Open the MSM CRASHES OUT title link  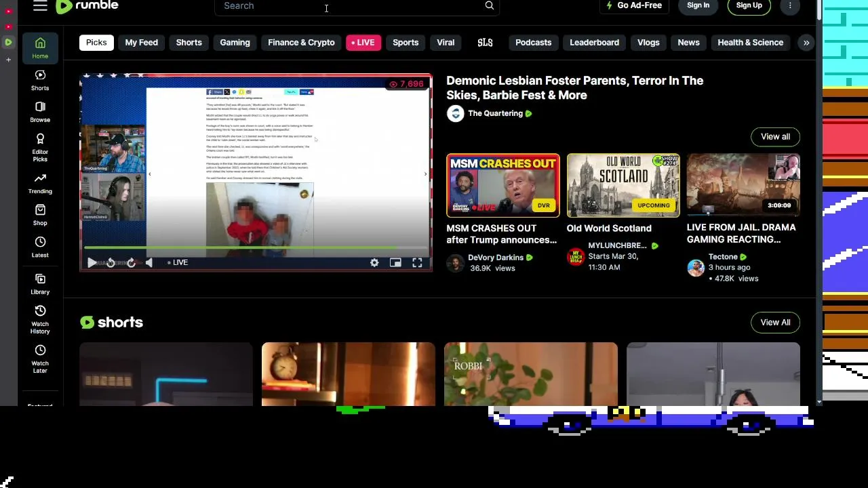[501, 234]
